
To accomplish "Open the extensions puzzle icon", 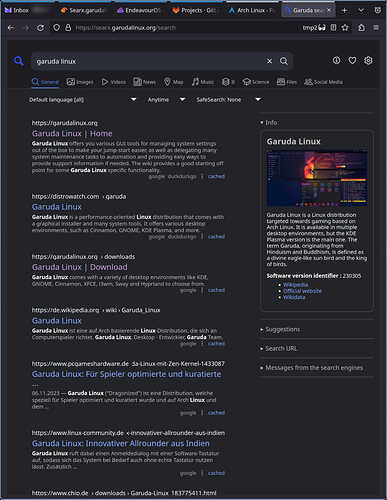I will pyautogui.click(x=361, y=28).
